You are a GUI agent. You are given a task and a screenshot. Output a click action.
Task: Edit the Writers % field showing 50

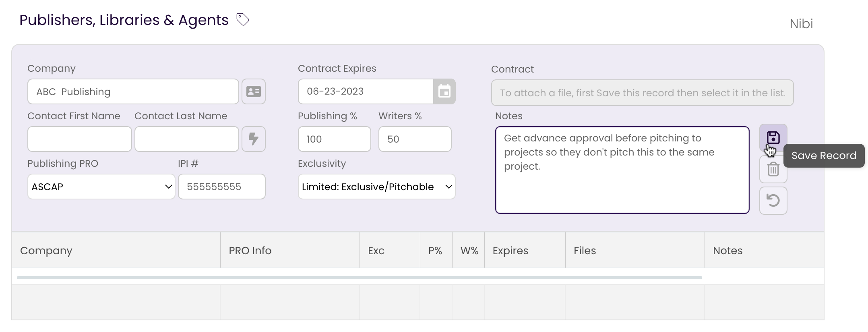click(x=415, y=139)
